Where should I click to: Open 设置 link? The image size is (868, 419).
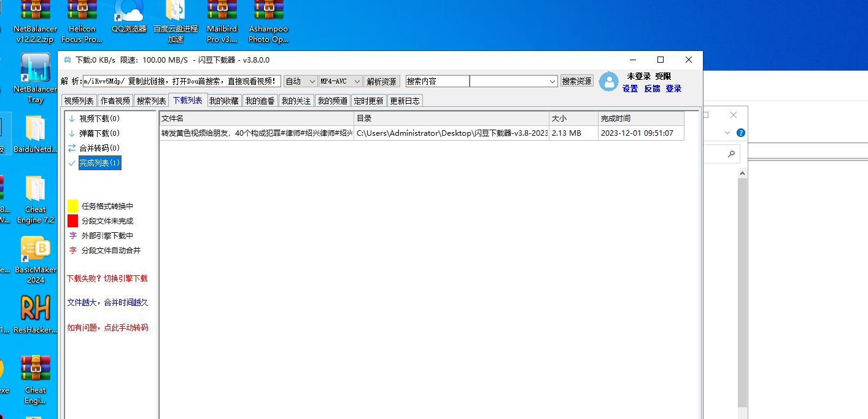tap(630, 88)
